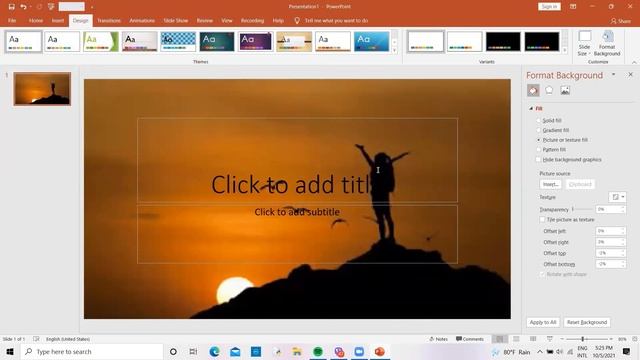Open Task View in taskbar
Screen dimensions: 640x360
click(193, 351)
